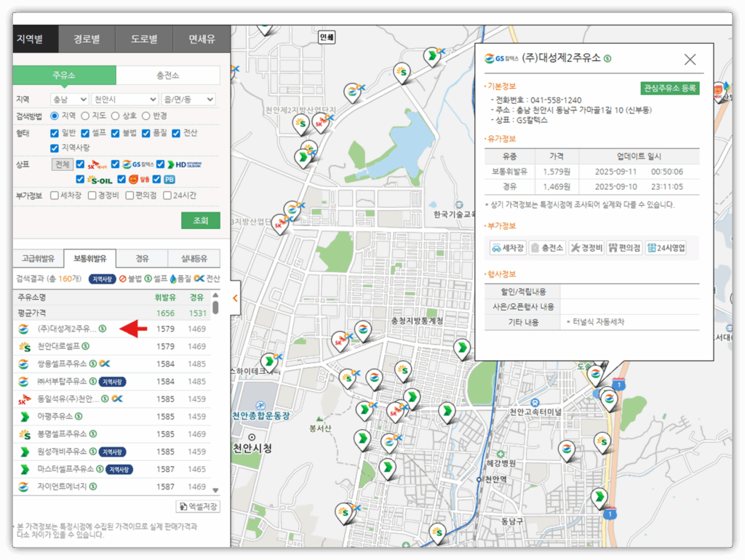Click the 관심주유소 등록 button
Viewport: 745px width, 560px height.
click(x=670, y=88)
